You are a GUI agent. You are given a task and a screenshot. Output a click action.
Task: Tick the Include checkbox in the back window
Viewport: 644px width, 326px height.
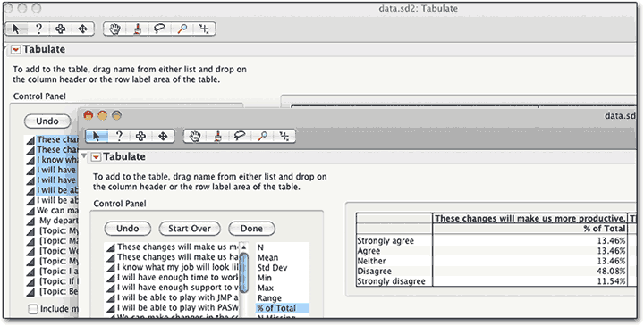(x=33, y=309)
